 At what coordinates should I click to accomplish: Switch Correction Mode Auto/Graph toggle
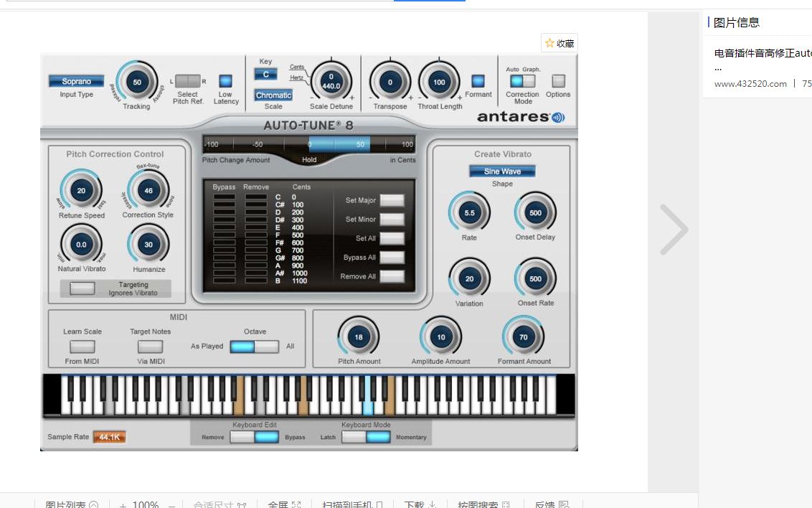522,81
